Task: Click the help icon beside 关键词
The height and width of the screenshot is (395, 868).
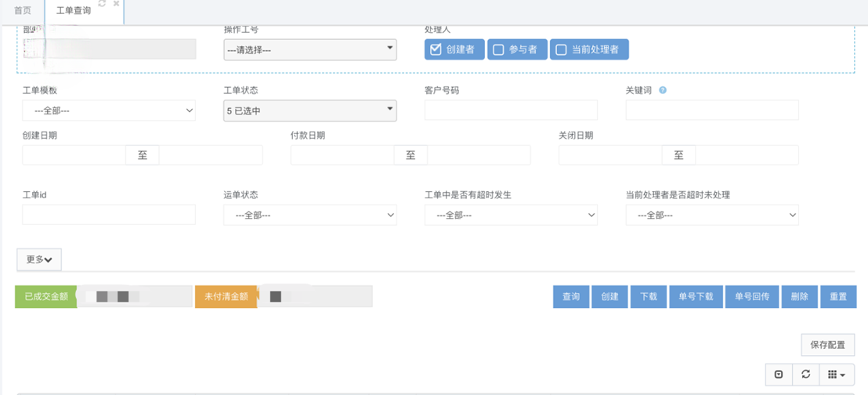Action: [x=663, y=90]
